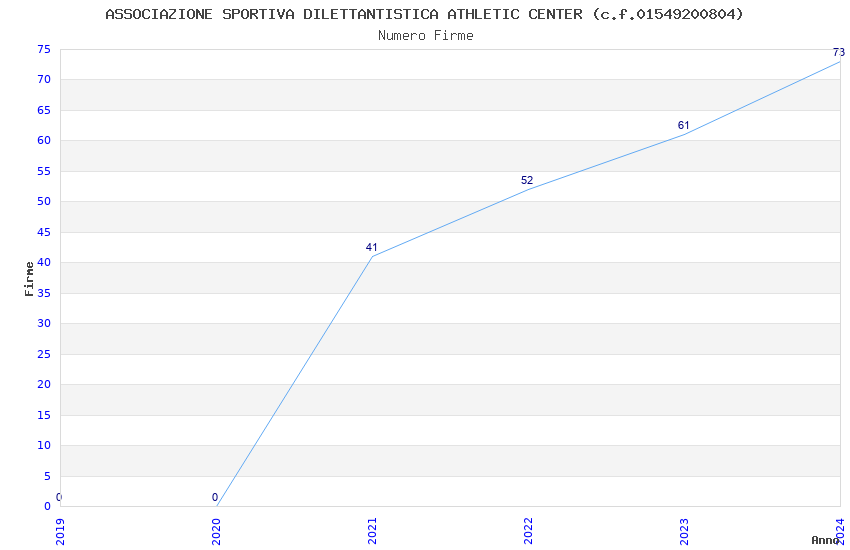Click the 'Numero Firme' subtitle
The height and width of the screenshot is (550, 850).
[x=425, y=35]
